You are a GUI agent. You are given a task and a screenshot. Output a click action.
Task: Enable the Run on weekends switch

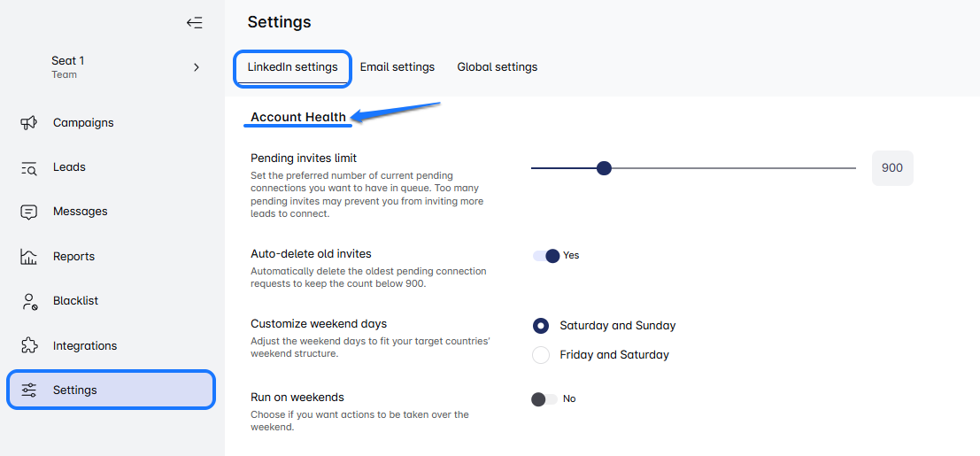pos(544,399)
